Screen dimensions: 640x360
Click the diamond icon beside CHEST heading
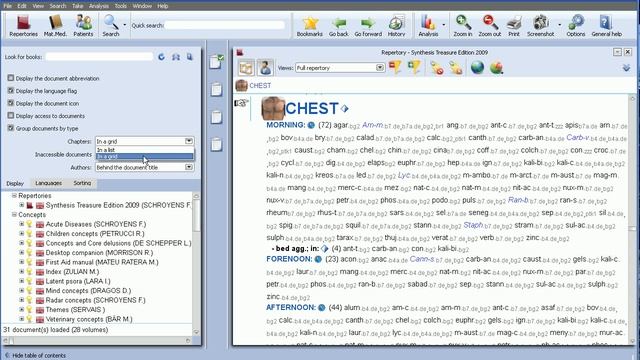point(344,109)
